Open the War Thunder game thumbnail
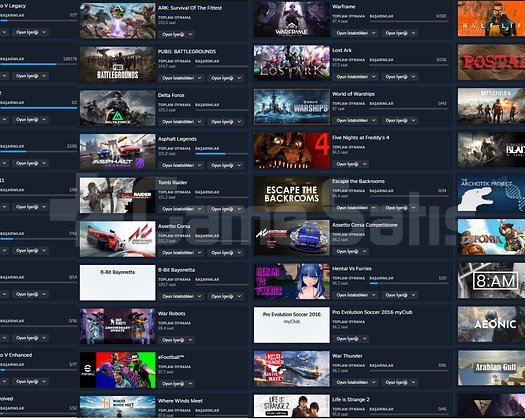The width and height of the screenshot is (525, 420). pyautogui.click(x=292, y=369)
